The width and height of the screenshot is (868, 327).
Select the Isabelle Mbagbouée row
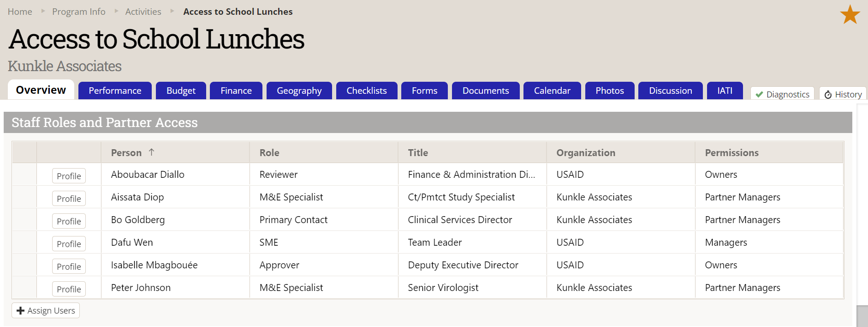tap(154, 265)
